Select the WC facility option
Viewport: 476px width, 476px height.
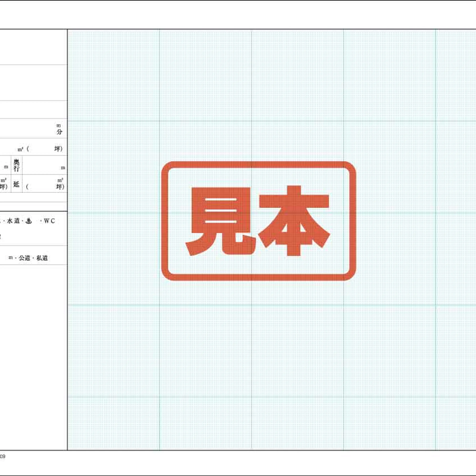click(49, 221)
